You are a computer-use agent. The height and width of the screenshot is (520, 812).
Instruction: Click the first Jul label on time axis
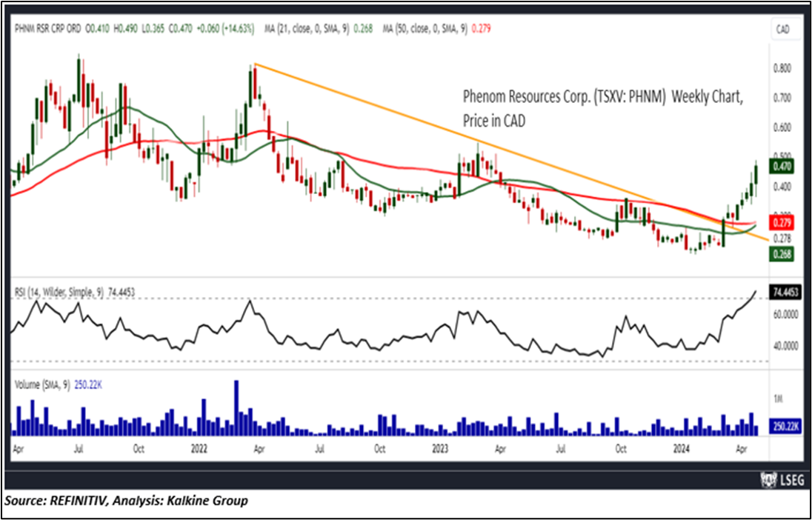[x=79, y=449]
